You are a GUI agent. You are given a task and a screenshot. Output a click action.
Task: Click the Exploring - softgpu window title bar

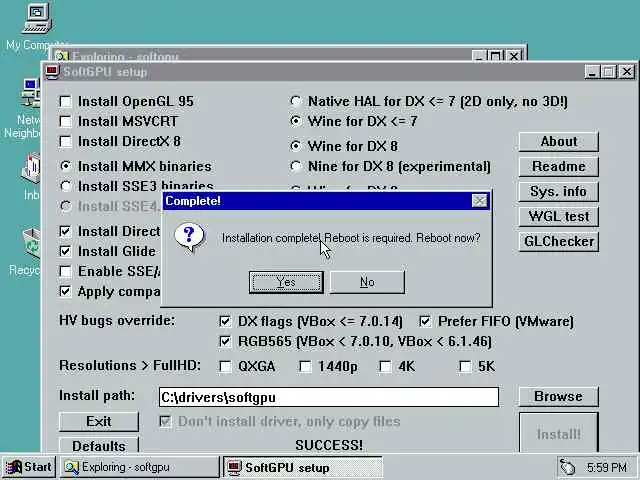click(261, 56)
